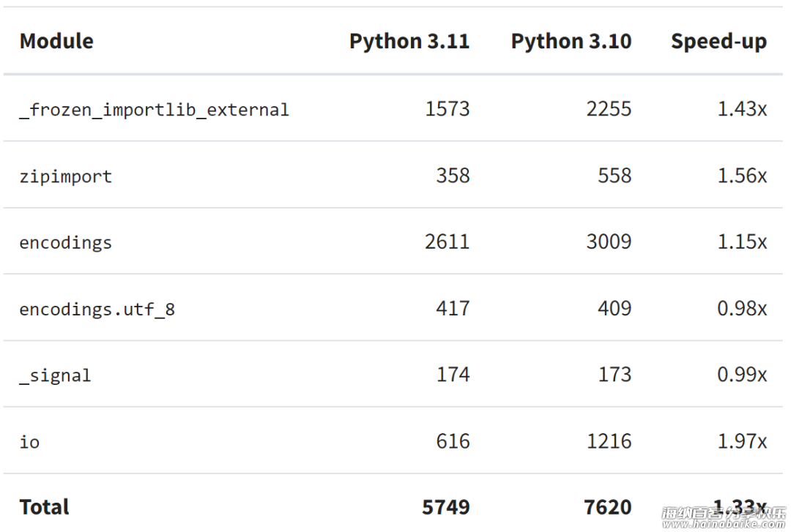Click the 1.43x speed-up cell
Screen dimensions: 791x532
[742, 109]
